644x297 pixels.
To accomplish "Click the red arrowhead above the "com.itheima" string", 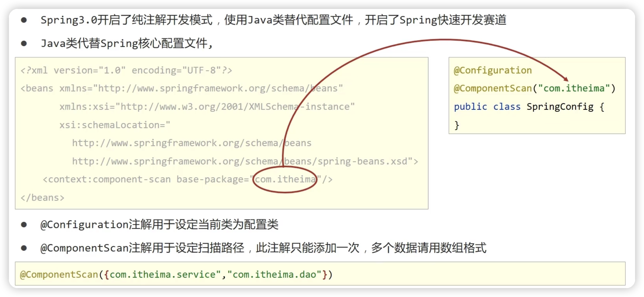I will [566, 79].
